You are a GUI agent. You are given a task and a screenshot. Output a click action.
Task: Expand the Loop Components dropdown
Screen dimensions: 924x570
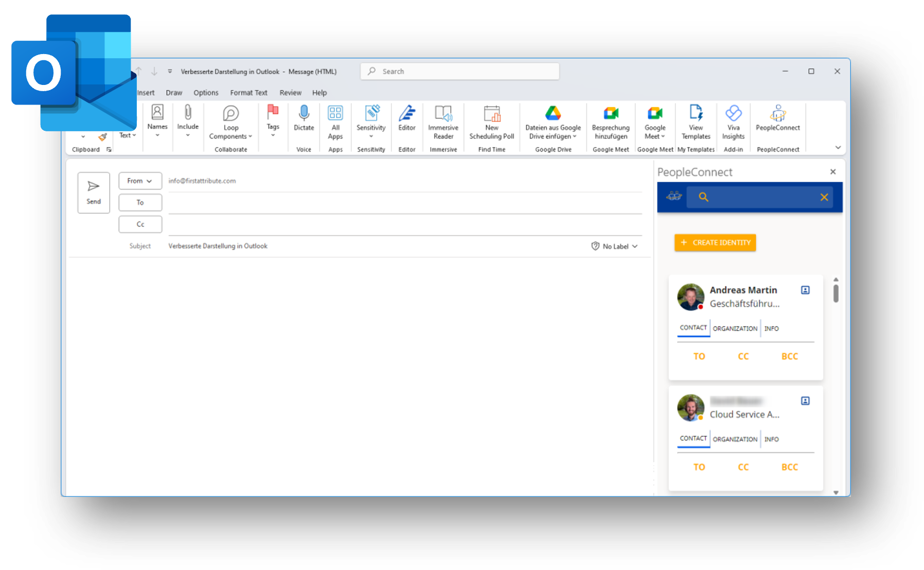(230, 123)
